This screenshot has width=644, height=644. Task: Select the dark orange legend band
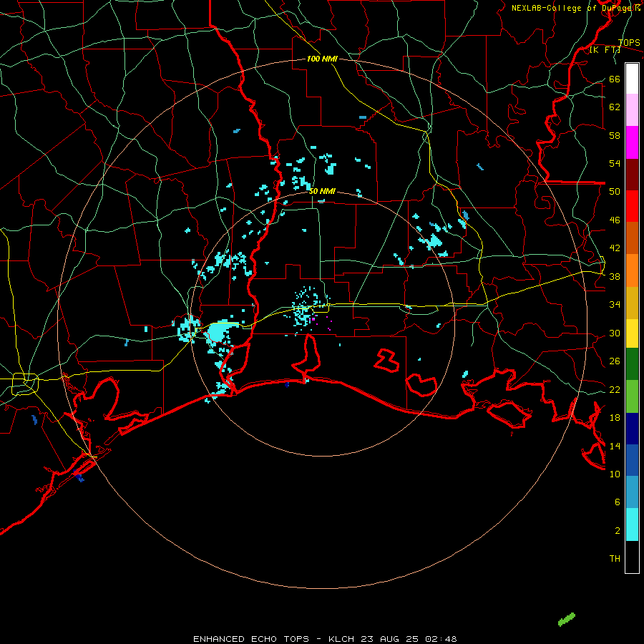click(632, 238)
